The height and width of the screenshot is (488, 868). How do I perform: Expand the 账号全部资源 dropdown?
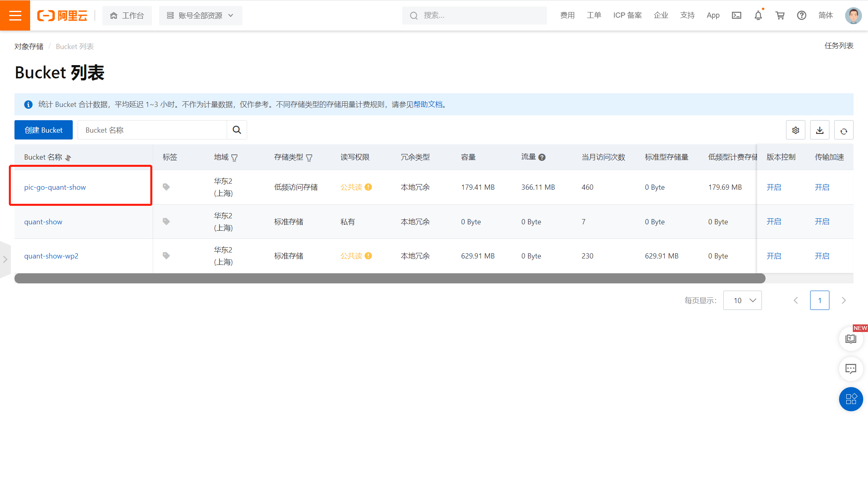click(200, 16)
